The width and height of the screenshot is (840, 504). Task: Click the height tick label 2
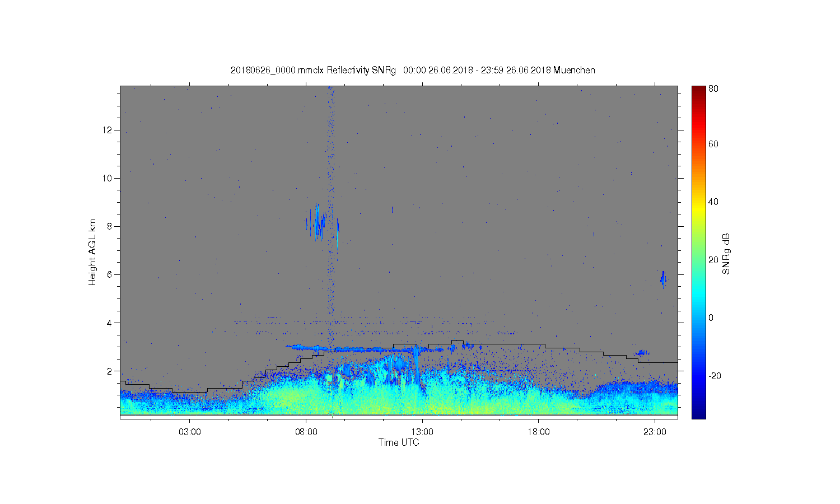tap(110, 371)
